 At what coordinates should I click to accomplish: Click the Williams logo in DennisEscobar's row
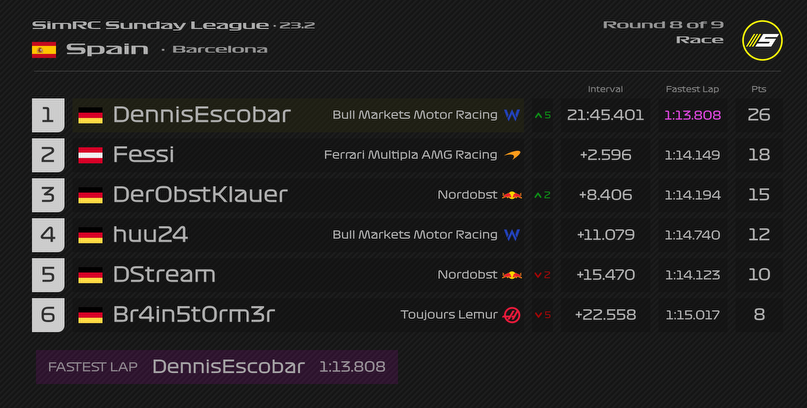pos(512,115)
